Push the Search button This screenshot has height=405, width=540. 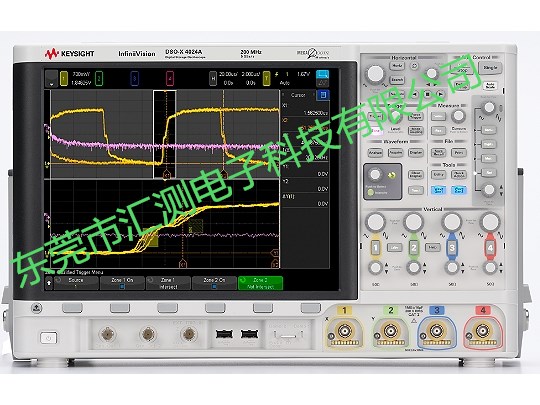(x=397, y=80)
